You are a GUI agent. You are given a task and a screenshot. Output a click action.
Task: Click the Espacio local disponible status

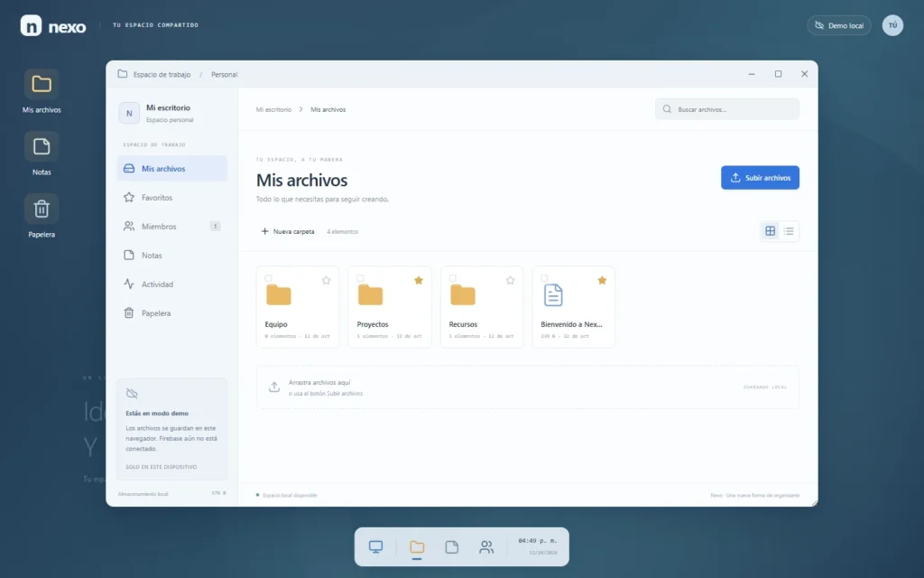click(287, 496)
